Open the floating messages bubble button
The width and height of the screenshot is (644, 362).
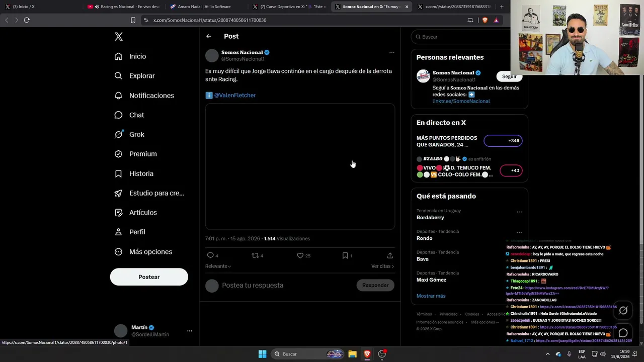(623, 333)
